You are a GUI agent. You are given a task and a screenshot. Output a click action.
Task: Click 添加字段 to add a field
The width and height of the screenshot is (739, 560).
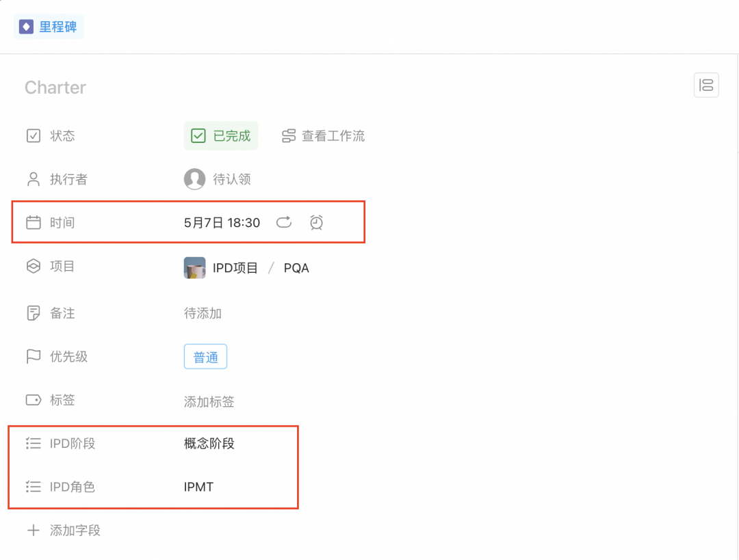point(75,531)
